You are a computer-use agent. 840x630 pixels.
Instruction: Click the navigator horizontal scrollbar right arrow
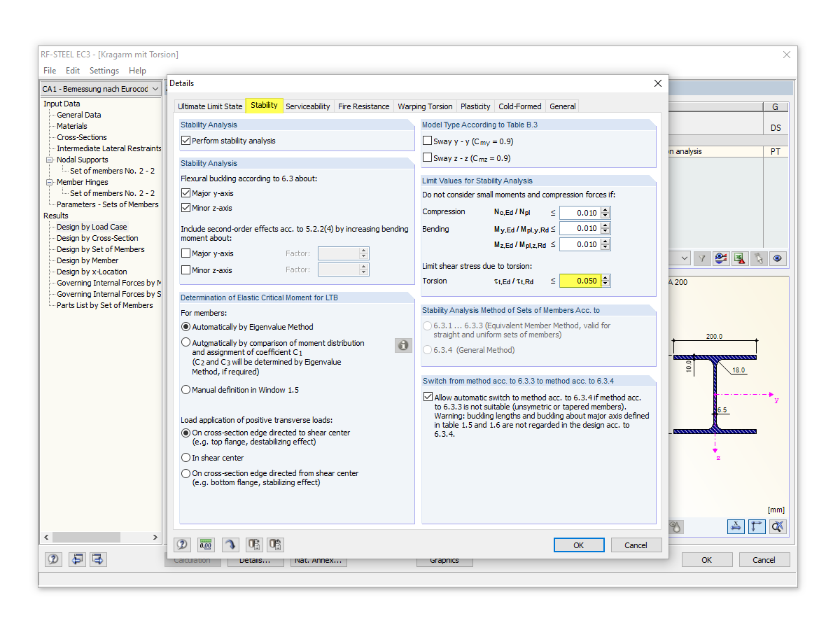click(x=156, y=538)
